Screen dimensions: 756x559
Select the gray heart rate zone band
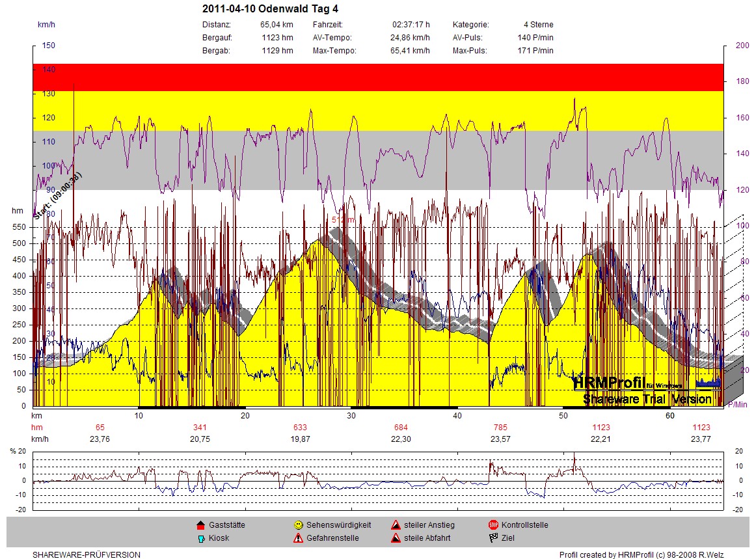tap(377, 160)
